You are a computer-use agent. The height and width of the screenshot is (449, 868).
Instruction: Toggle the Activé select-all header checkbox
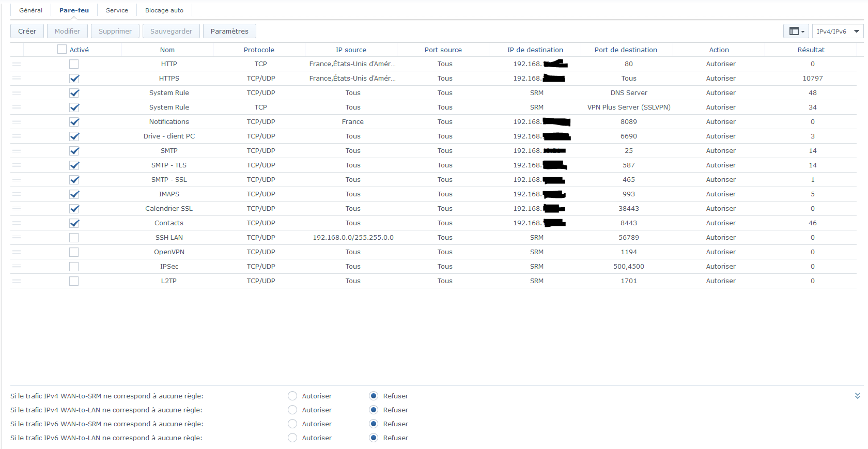coord(62,50)
